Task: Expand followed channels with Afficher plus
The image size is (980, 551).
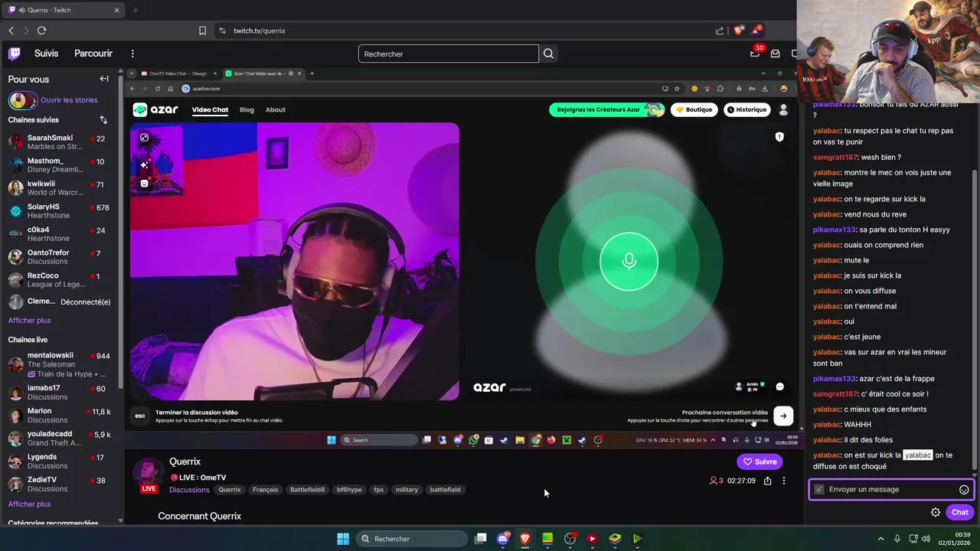Action: [x=29, y=321]
